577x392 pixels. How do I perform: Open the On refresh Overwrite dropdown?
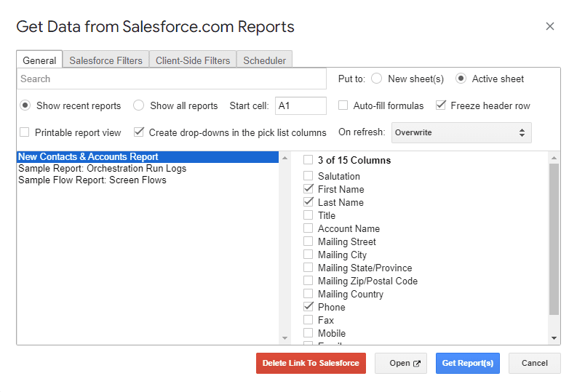click(461, 133)
